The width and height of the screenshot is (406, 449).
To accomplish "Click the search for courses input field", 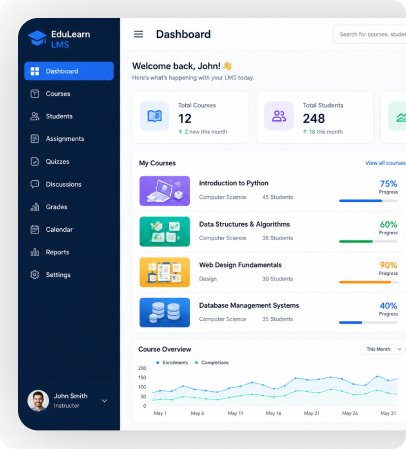I will click(x=369, y=34).
